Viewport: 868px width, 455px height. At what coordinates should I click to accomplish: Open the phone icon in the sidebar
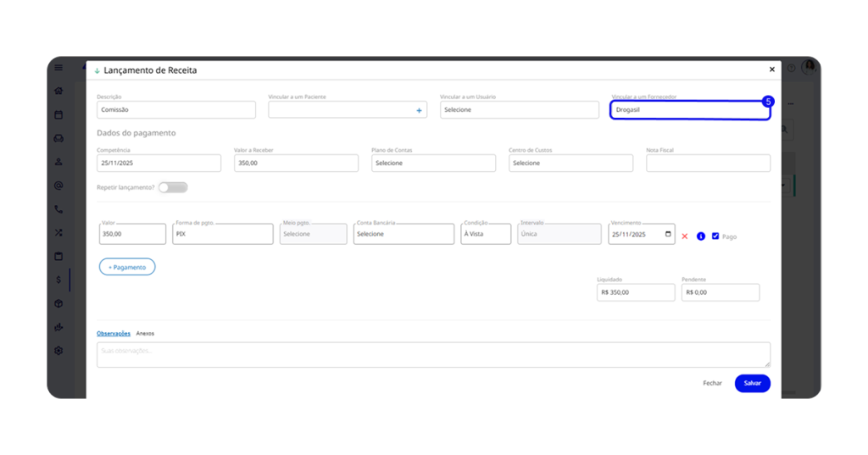[58, 208]
